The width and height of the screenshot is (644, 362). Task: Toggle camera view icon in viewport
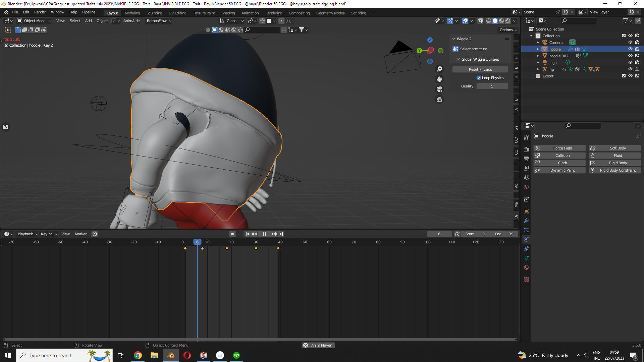point(439,89)
